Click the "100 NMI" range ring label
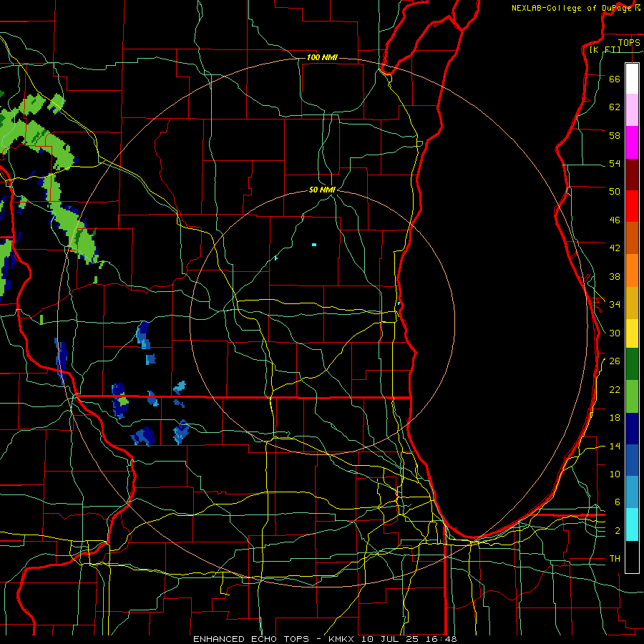 point(322,57)
